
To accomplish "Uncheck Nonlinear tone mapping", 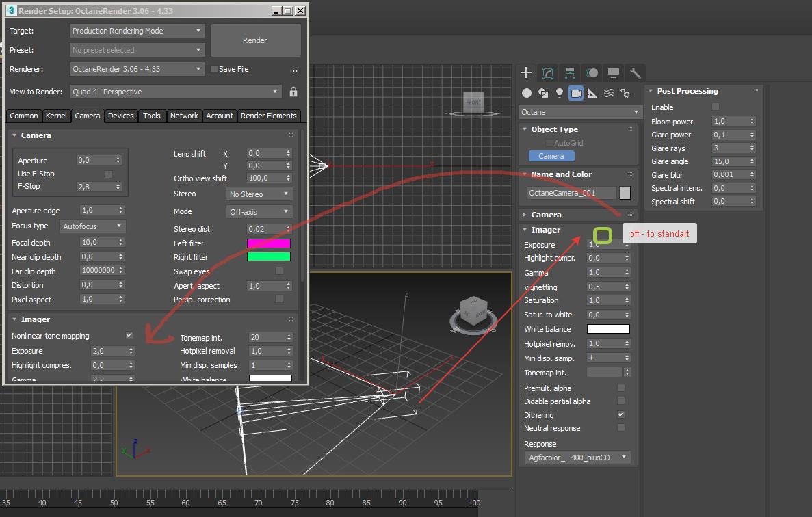I will click(129, 335).
